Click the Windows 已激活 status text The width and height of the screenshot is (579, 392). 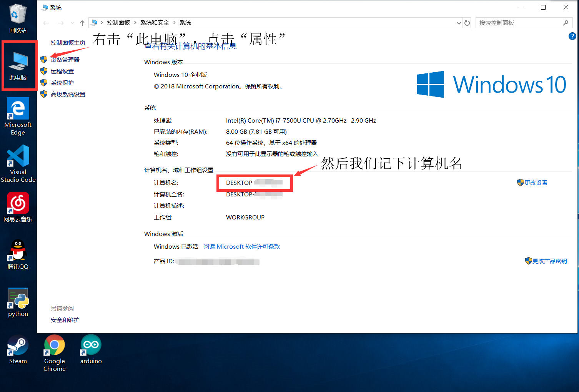[176, 246]
